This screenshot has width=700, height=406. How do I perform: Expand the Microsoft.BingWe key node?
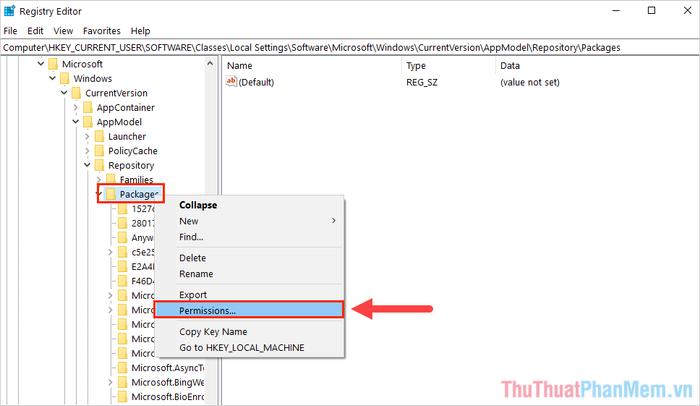[x=110, y=382]
